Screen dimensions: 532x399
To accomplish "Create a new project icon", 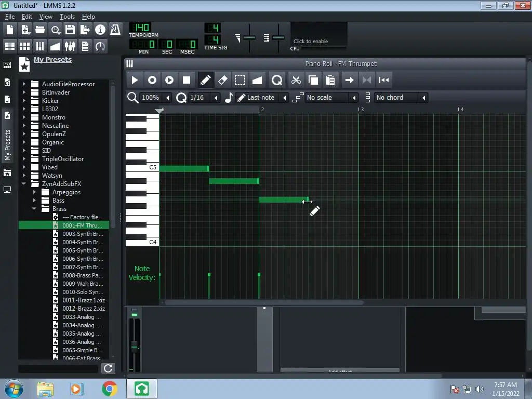I will pyautogui.click(x=10, y=30).
